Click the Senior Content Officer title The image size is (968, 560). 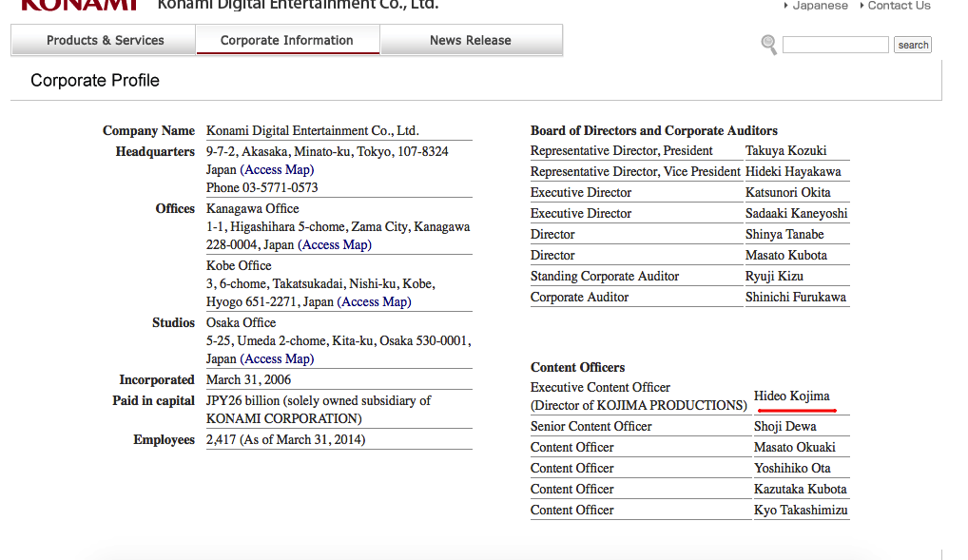pyautogui.click(x=590, y=427)
